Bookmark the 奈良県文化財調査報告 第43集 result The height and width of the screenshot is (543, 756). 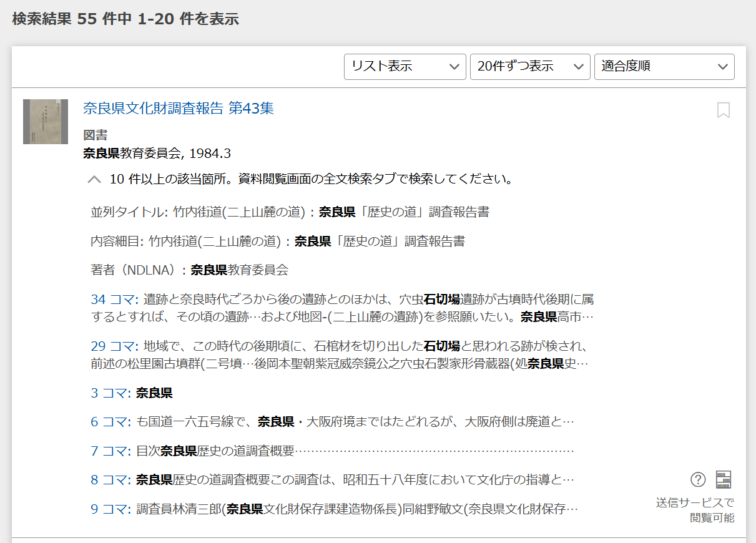pyautogui.click(x=723, y=110)
